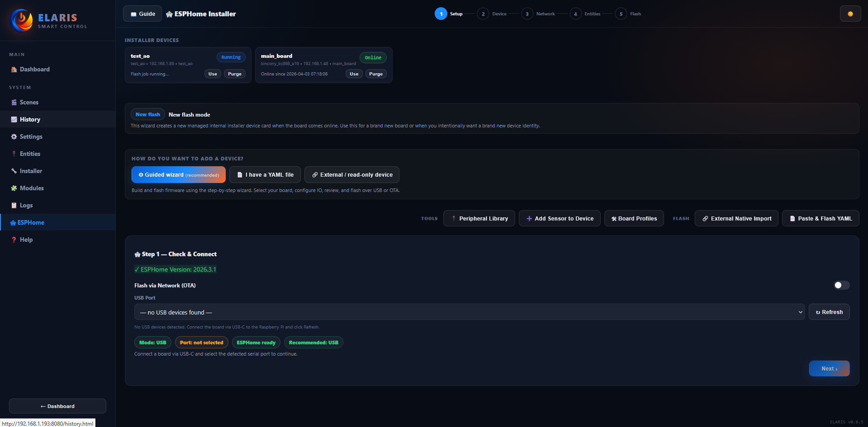Image resolution: width=868 pixels, height=427 pixels.
Task: Open Scenes in sidebar
Action: click(x=57, y=102)
